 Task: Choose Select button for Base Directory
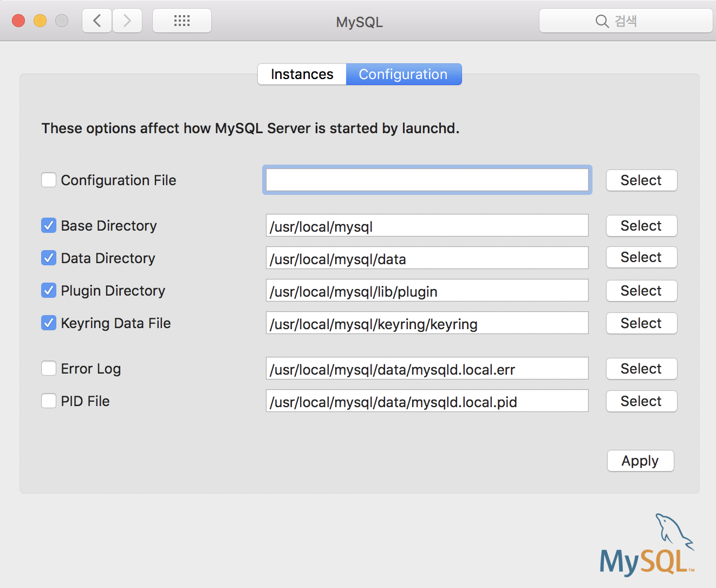(641, 226)
